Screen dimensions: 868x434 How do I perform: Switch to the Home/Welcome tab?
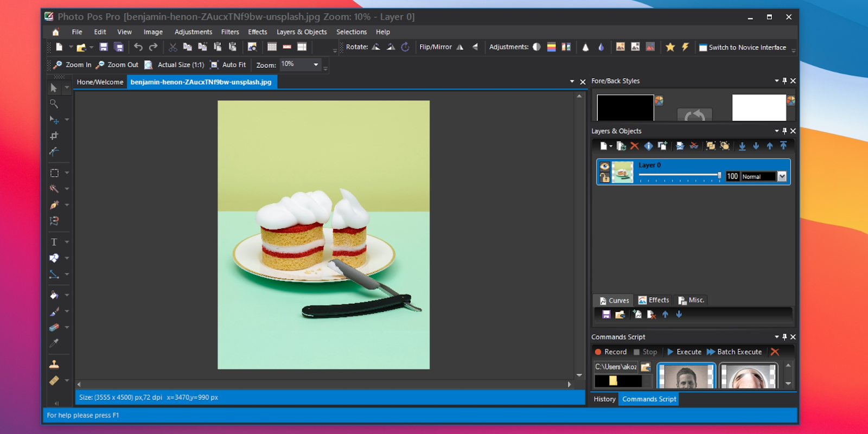point(100,82)
